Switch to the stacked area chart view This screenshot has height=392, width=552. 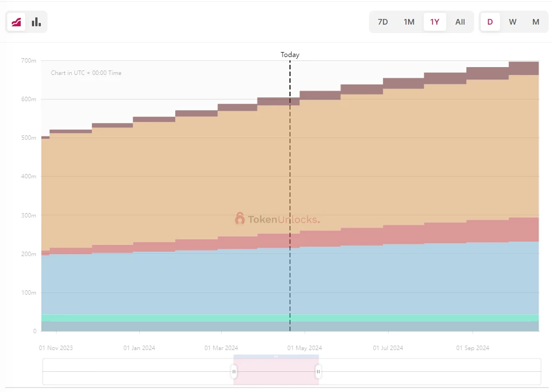[x=16, y=22]
